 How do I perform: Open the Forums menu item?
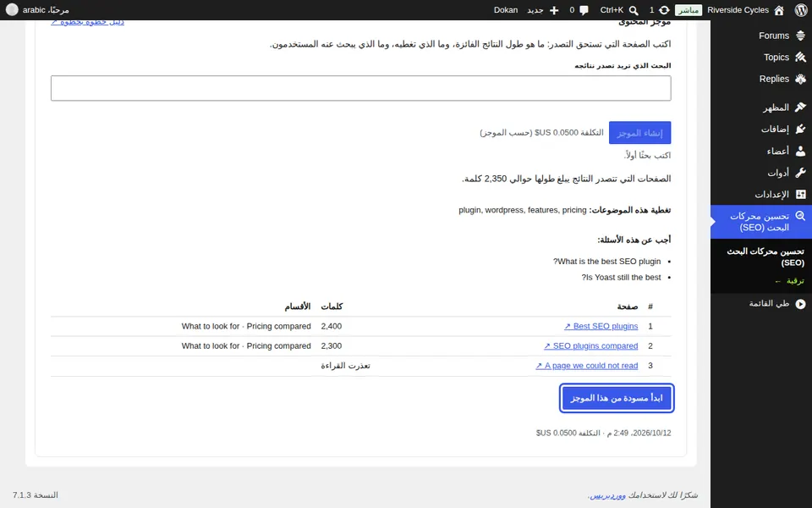click(774, 36)
